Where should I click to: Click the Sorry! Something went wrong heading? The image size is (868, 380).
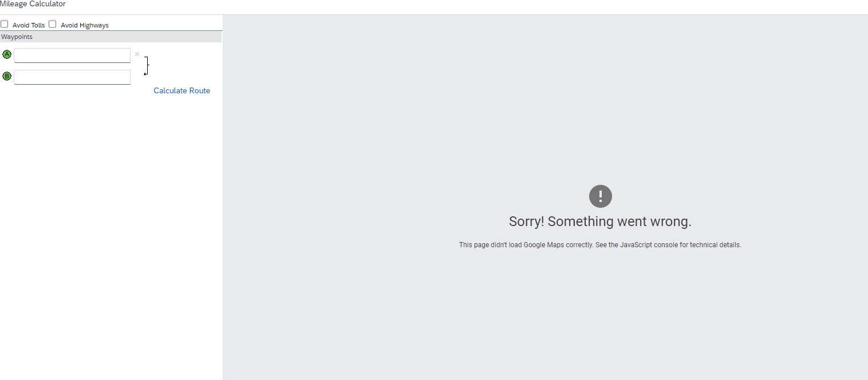600,221
